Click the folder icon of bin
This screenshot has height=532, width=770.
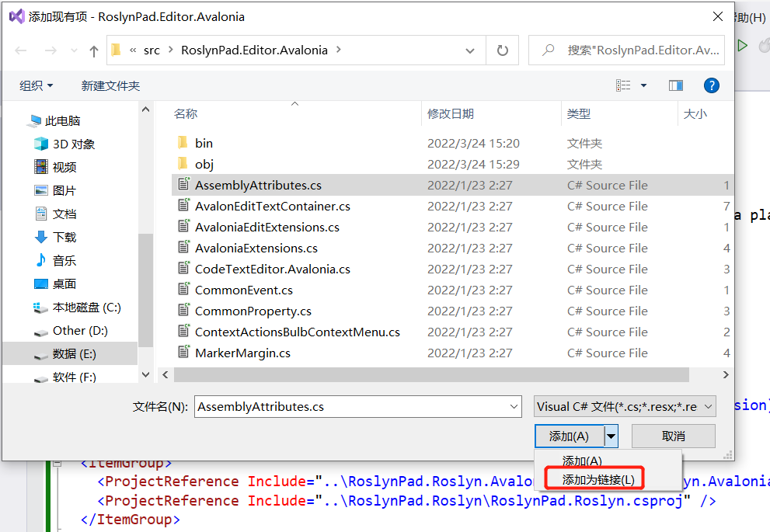tap(182, 142)
